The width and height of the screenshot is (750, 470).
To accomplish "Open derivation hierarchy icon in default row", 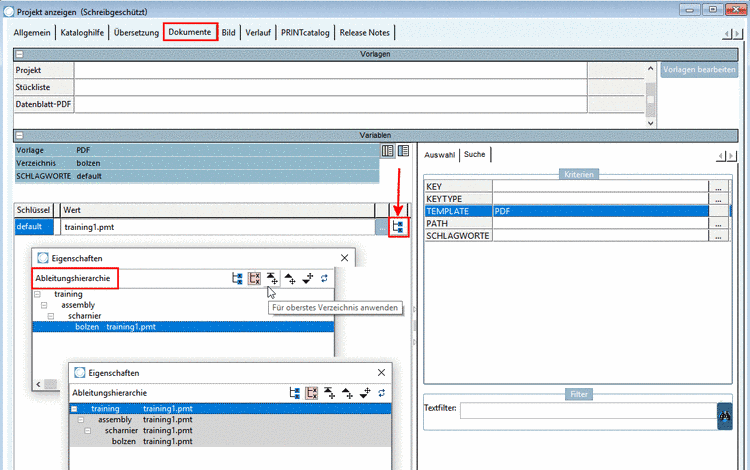I will pos(398,227).
